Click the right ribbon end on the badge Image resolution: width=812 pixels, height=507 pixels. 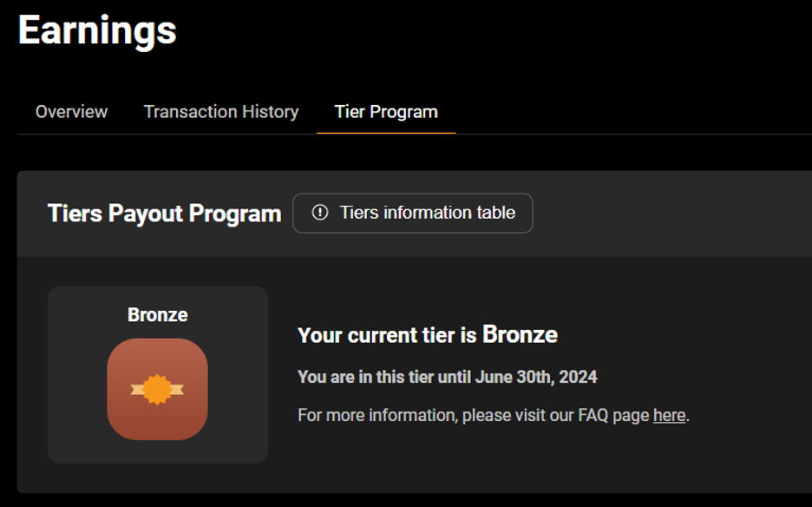click(177, 389)
